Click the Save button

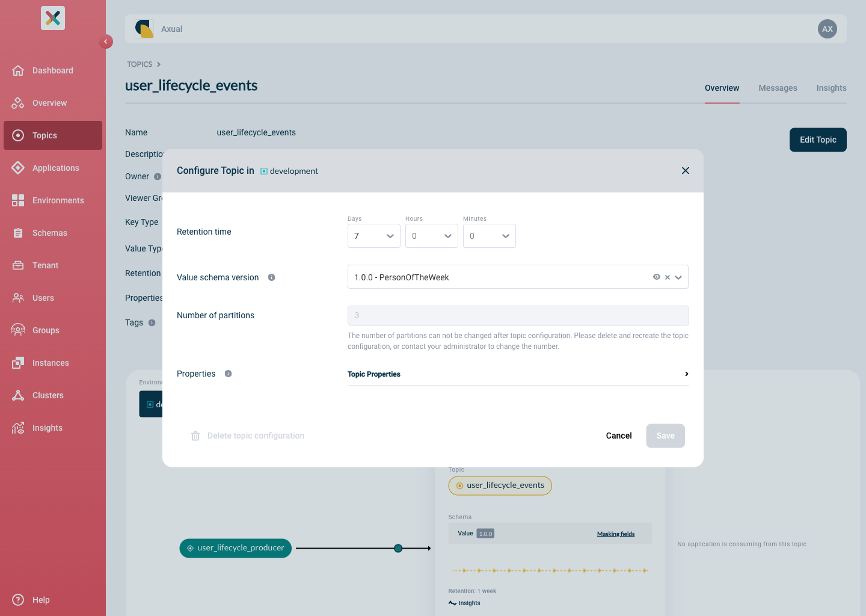click(x=666, y=436)
